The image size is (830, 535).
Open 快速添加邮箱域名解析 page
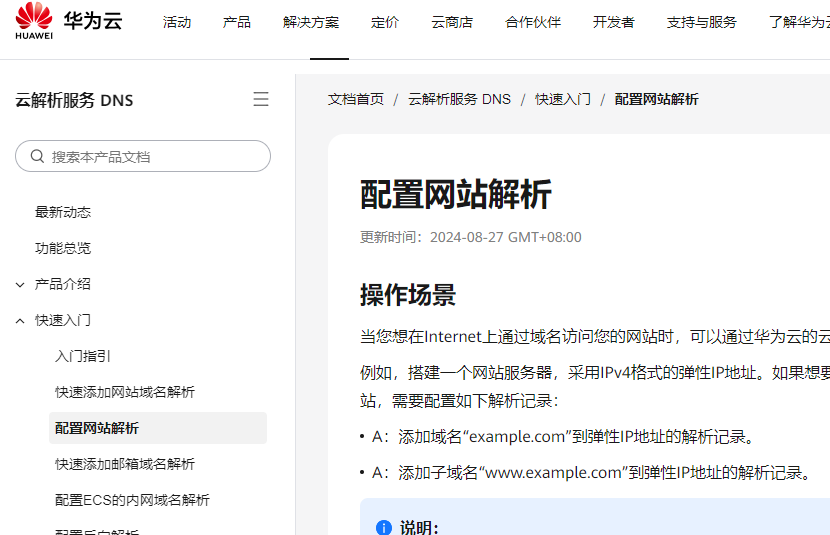pos(125,464)
